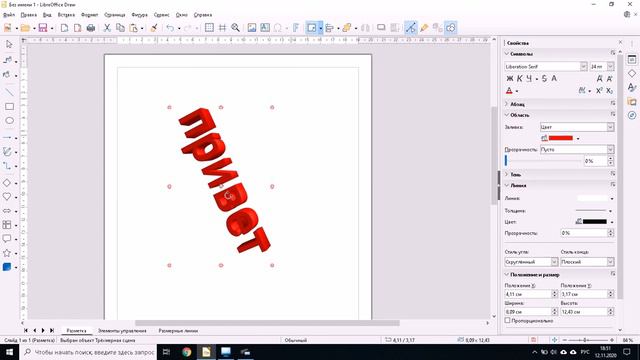Click the Cut scissors icon

pyautogui.click(x=107, y=28)
